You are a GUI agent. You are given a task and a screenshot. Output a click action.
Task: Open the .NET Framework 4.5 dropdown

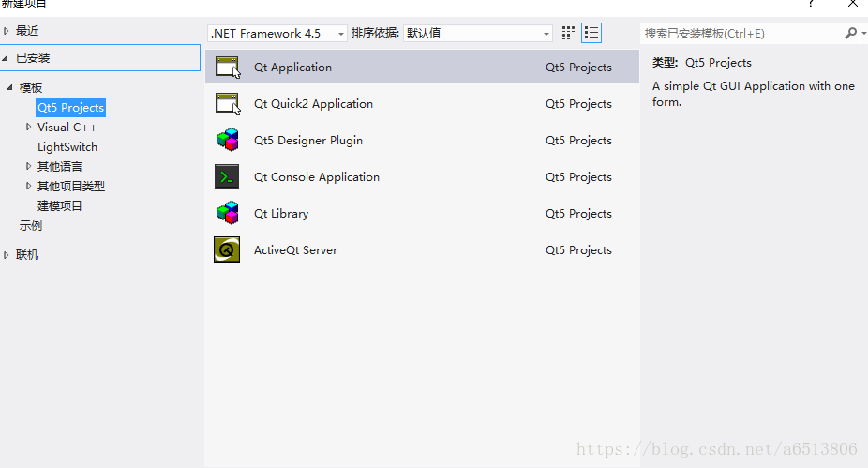pyautogui.click(x=277, y=33)
